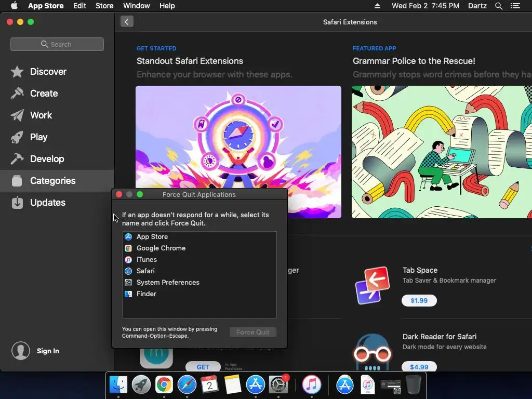Open Notification Center in the menu bar
532x399 pixels.
point(515,6)
